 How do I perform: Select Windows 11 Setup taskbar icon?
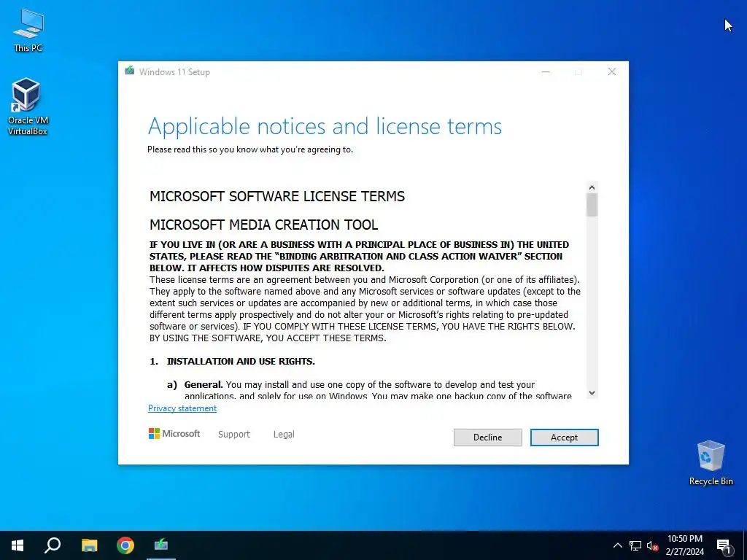pos(161,545)
